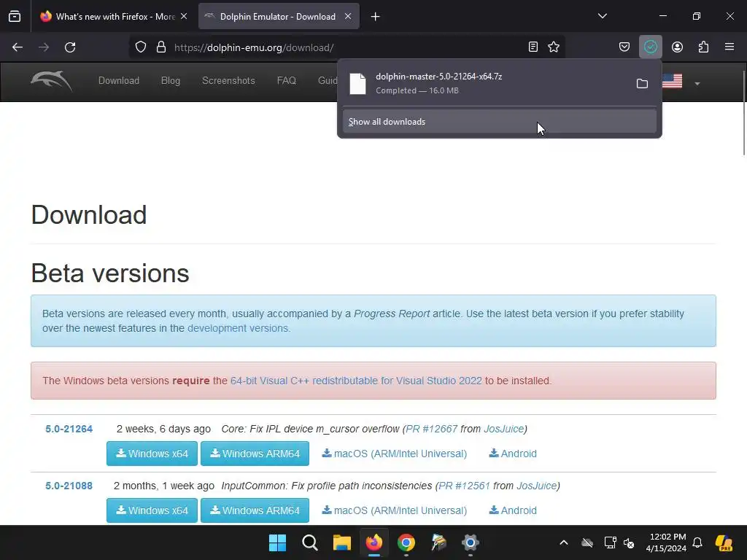Open taskbar Search

click(309, 542)
